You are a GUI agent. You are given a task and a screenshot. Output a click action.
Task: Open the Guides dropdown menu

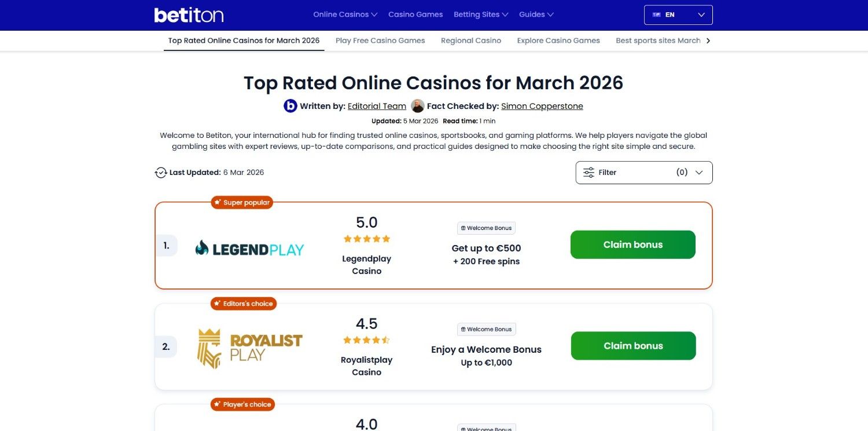tap(536, 14)
